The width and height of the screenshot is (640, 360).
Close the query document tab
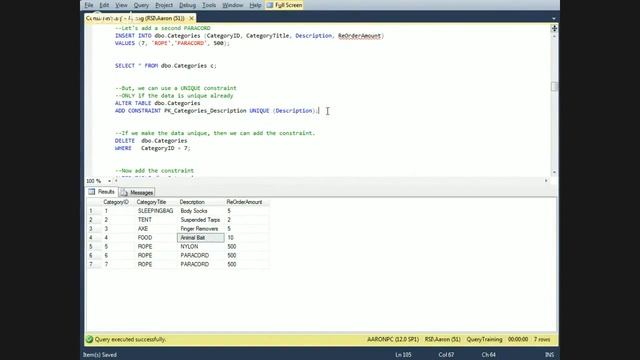pyautogui.click(x=191, y=18)
